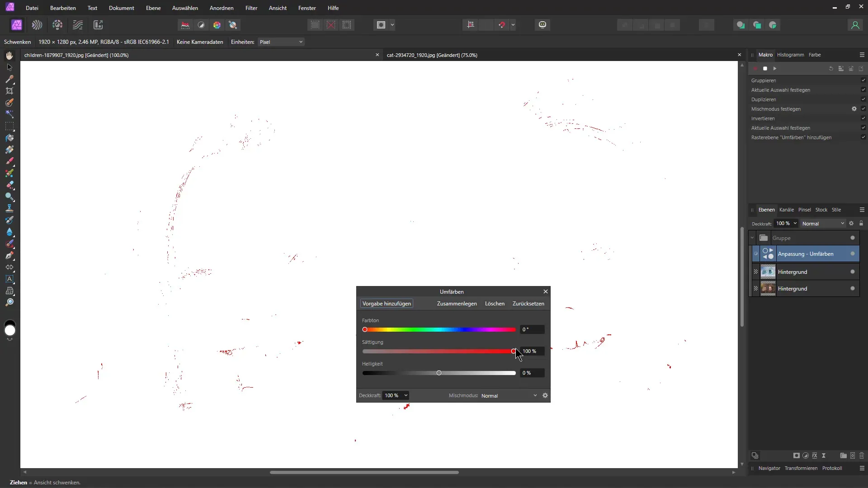868x488 pixels.
Task: Click Zusammenlegen in Umfärben dialog
Action: [x=457, y=304]
